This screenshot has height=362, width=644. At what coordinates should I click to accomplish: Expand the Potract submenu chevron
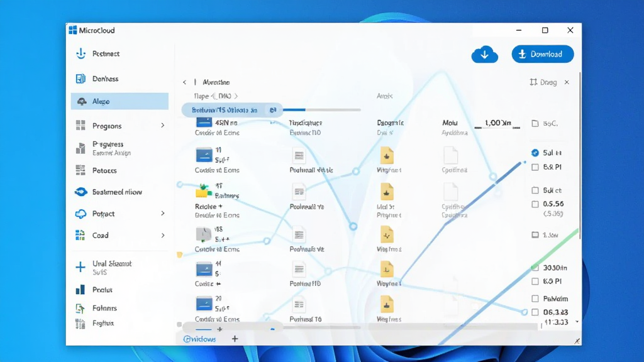click(163, 214)
